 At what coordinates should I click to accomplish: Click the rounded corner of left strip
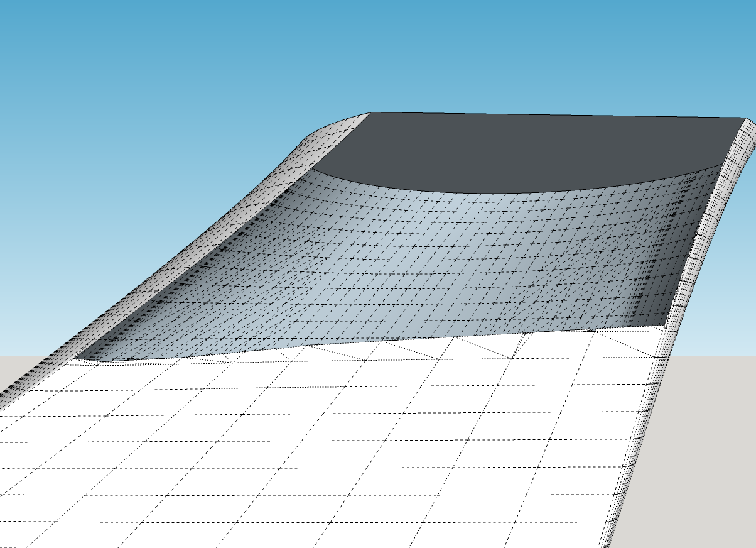(327, 129)
